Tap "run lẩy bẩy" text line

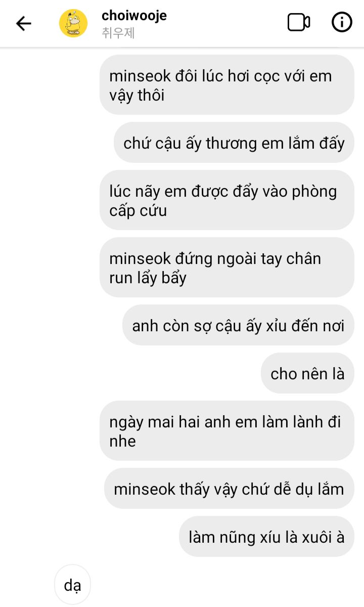pos(148,278)
